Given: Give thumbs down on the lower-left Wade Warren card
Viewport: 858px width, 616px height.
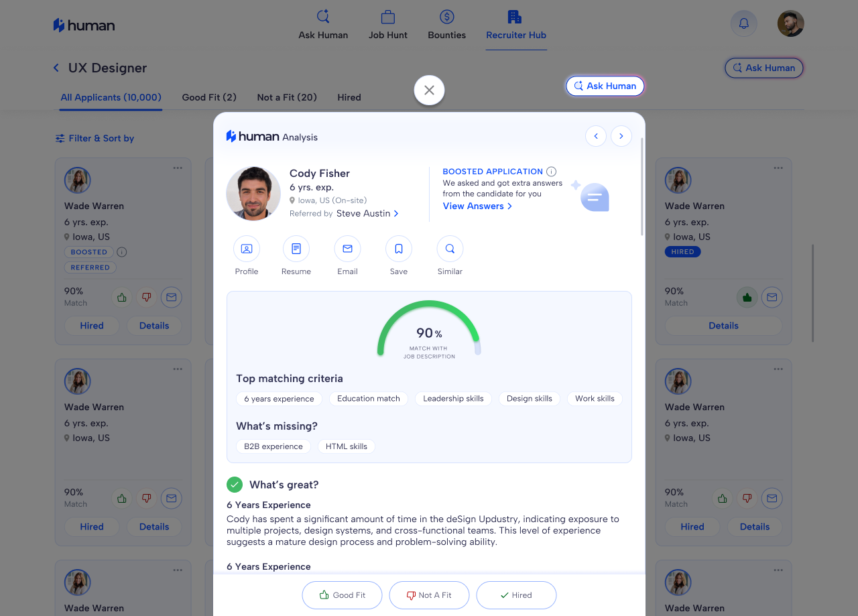Looking at the screenshot, I should tap(146, 498).
